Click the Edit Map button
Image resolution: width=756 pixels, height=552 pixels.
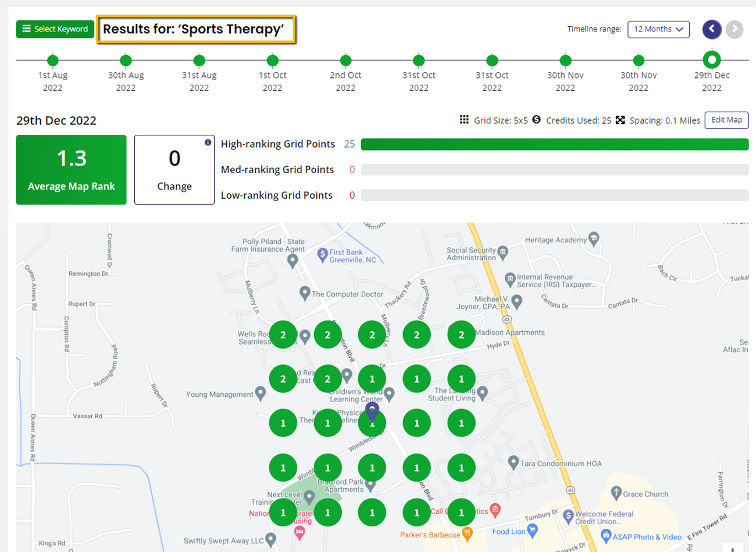[726, 120]
